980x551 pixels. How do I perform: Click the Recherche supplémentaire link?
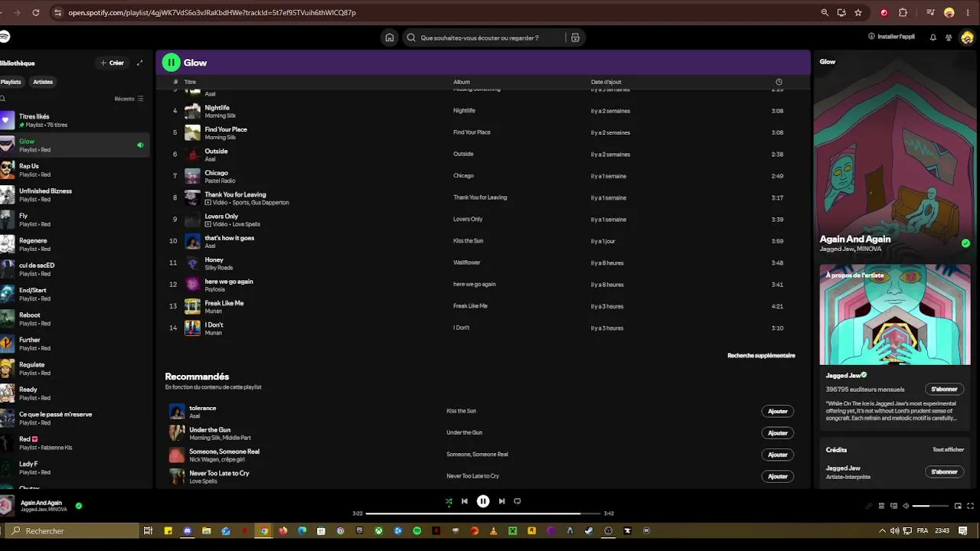pyautogui.click(x=761, y=356)
